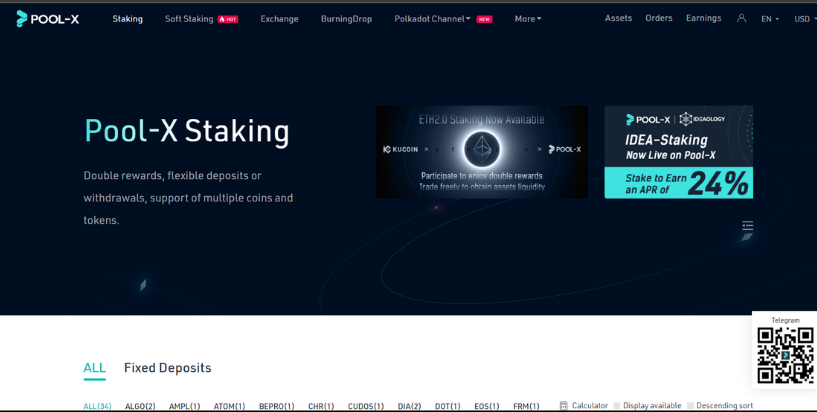Open the ETH2.0 Staking banner
Image resolution: width=817 pixels, height=412 pixels.
point(482,152)
